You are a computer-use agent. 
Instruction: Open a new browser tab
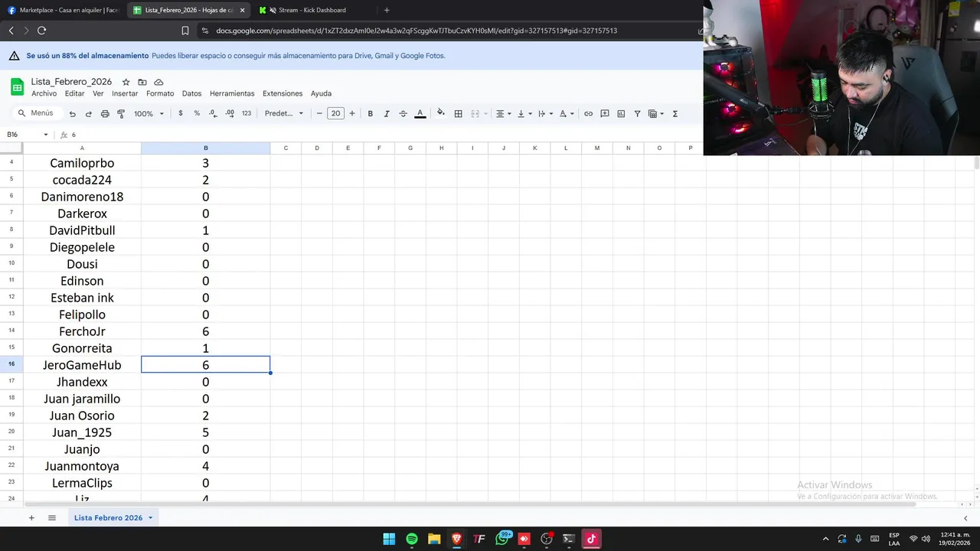click(x=387, y=10)
